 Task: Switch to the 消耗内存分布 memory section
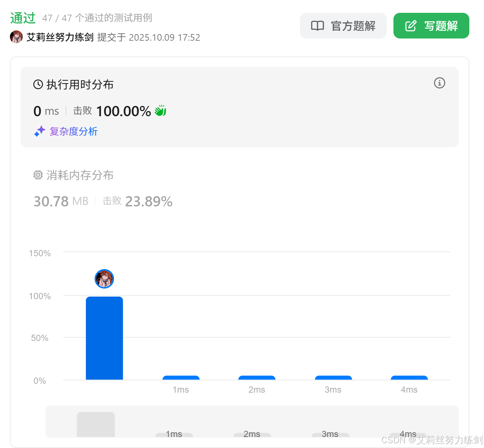click(x=80, y=175)
